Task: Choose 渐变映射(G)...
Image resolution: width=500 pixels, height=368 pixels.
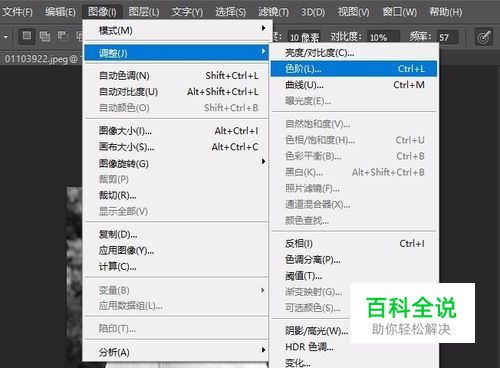Action: pyautogui.click(x=313, y=292)
